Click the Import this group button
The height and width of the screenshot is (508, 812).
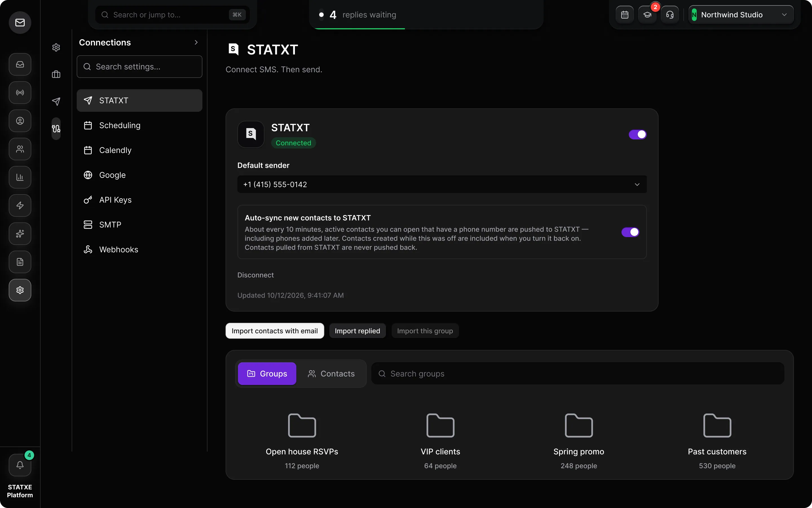[425, 331]
